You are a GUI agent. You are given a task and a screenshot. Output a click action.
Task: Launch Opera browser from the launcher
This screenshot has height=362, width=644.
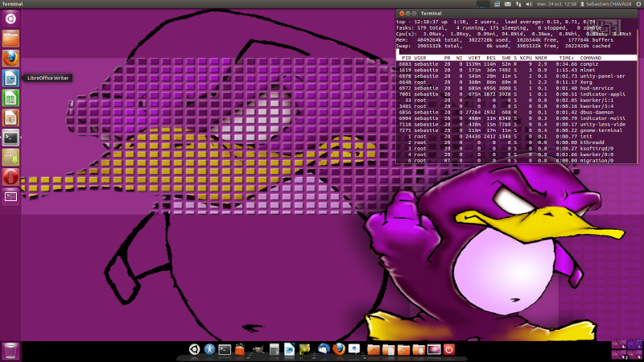click(10, 177)
